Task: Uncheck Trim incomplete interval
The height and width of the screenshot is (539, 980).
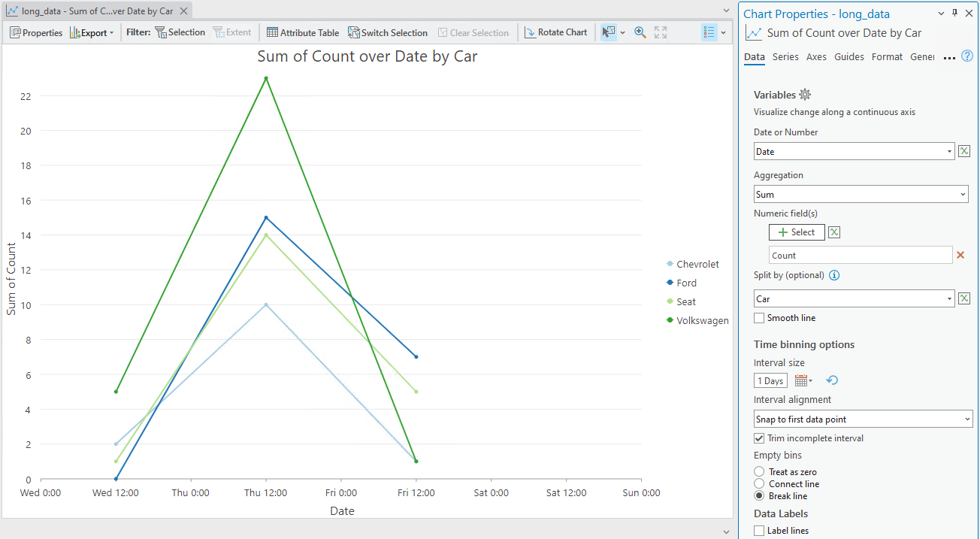Action: (760, 438)
